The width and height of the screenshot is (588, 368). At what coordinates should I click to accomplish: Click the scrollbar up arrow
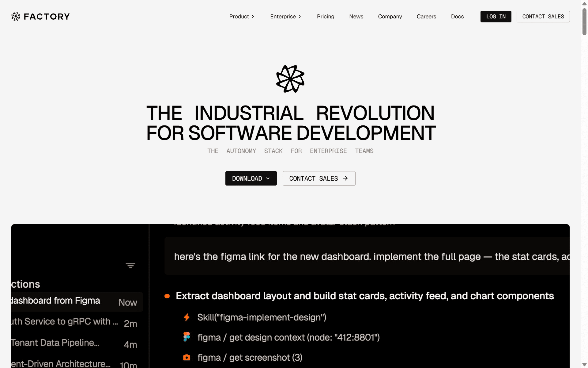tap(584, 3)
